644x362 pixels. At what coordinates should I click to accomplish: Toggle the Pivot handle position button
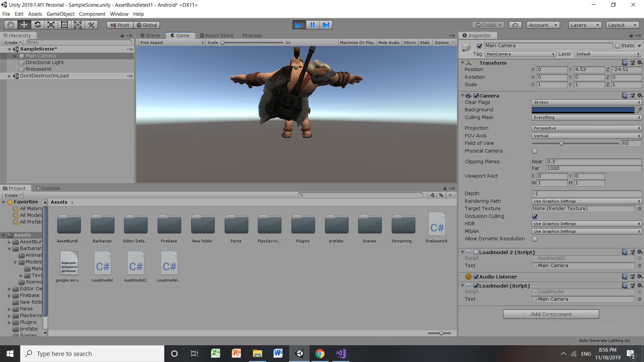(x=120, y=25)
